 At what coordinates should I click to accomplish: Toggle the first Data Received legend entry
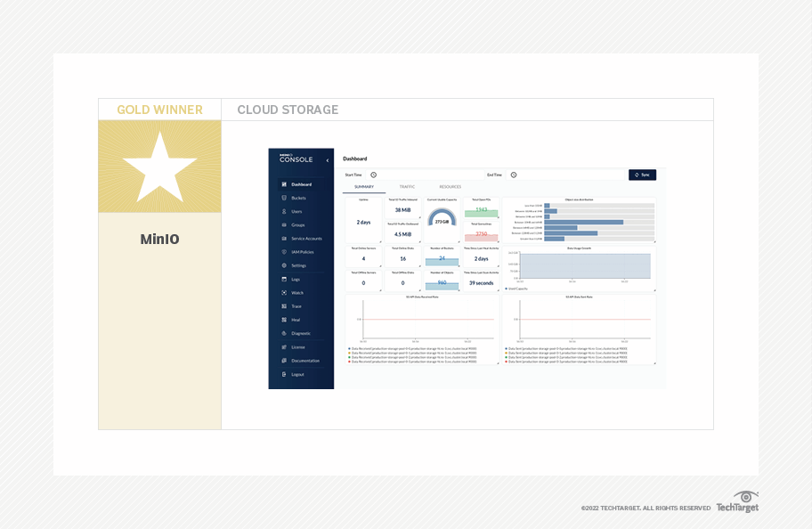point(374,349)
